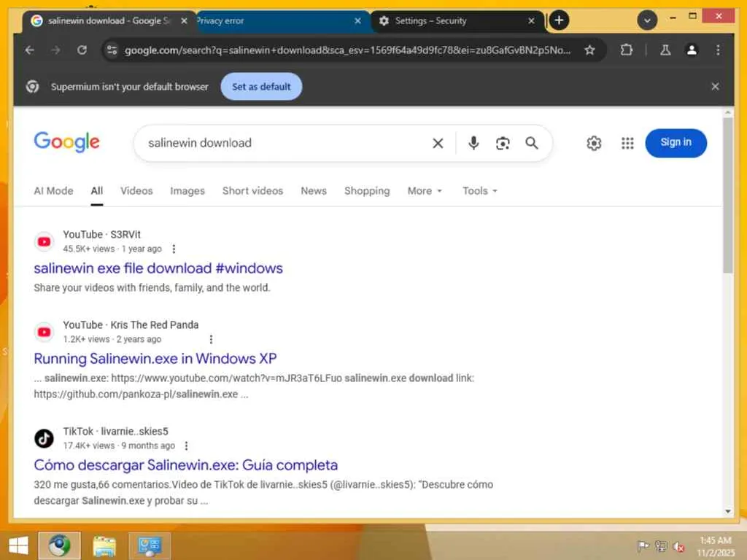747x560 pixels.
Task: Click the Supermium browser taskbar icon
Action: [x=59, y=545]
